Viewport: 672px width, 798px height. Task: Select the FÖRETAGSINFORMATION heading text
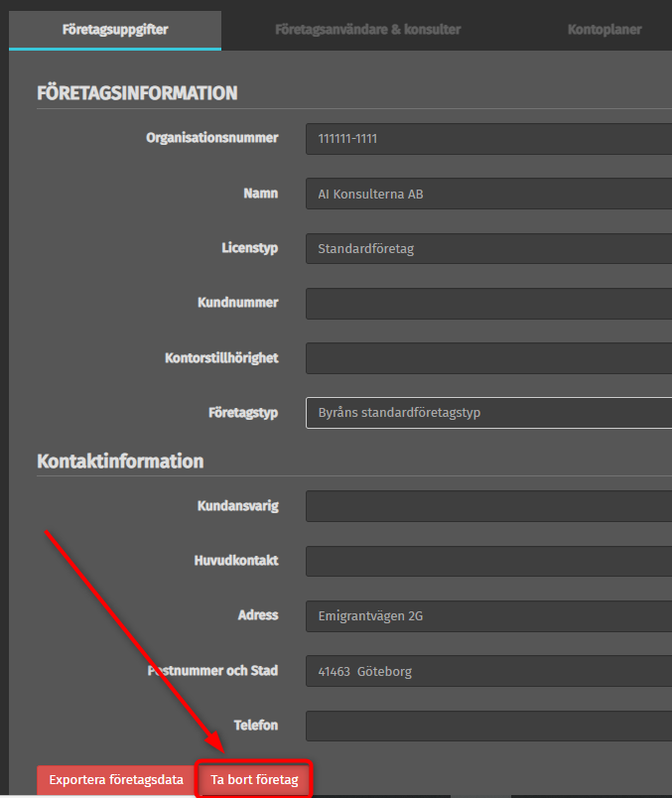(137, 93)
